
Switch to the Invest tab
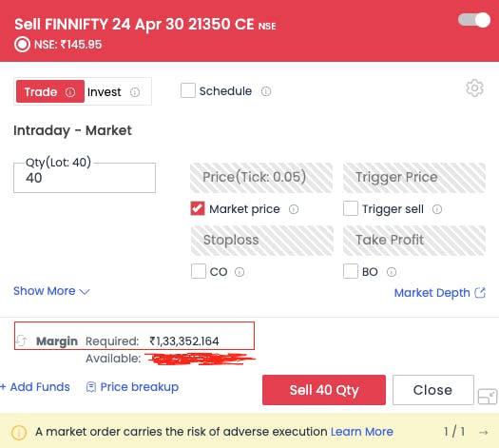pyautogui.click(x=114, y=92)
